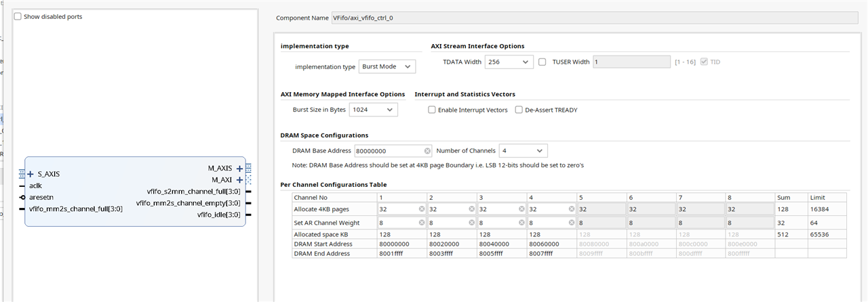This screenshot has height=302, width=868.
Task: Click DRAM Start Address cell 80020000
Action: coord(452,244)
